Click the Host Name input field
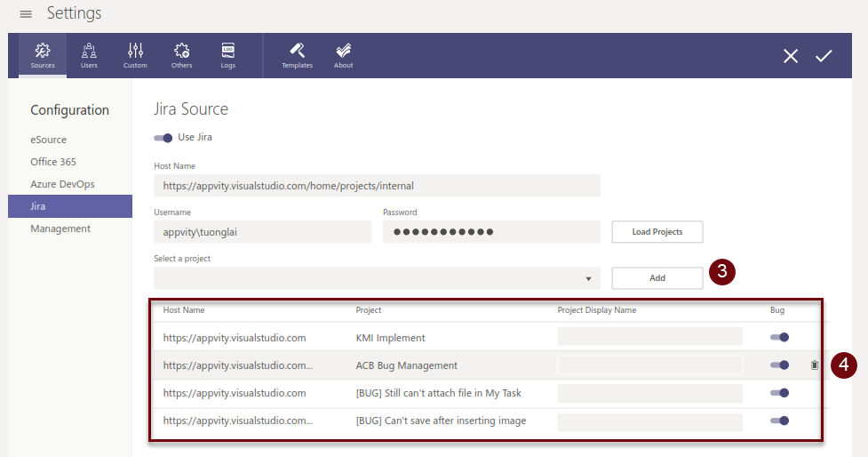This screenshot has height=457, width=868. [377, 186]
